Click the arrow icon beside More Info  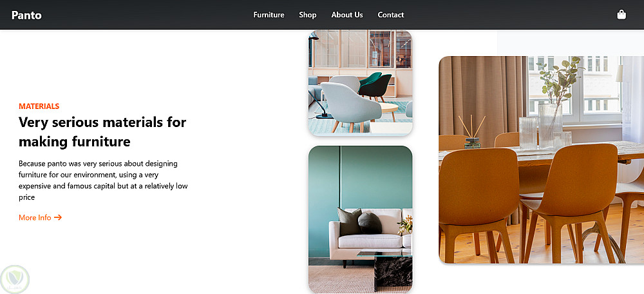[58, 217]
